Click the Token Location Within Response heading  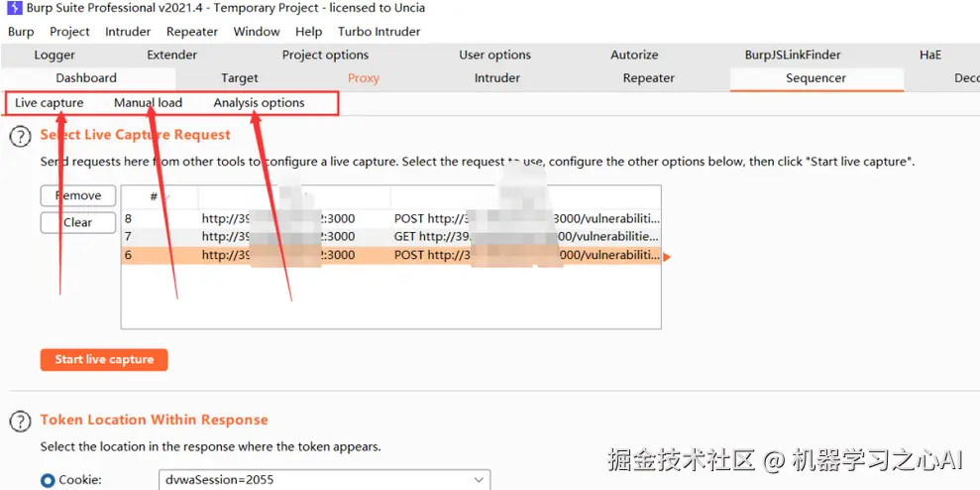click(x=155, y=420)
